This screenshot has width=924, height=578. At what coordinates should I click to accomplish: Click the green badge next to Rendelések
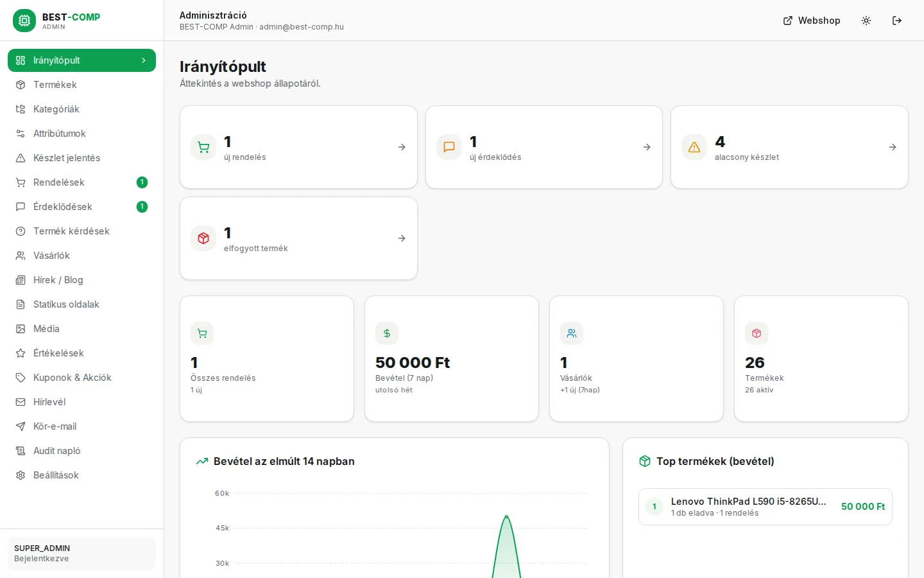(x=142, y=182)
